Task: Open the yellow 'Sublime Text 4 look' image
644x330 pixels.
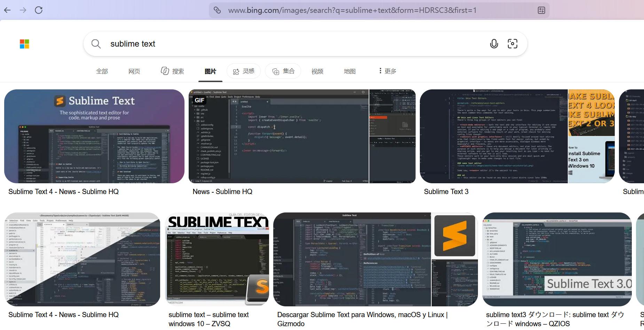Action: click(591, 113)
